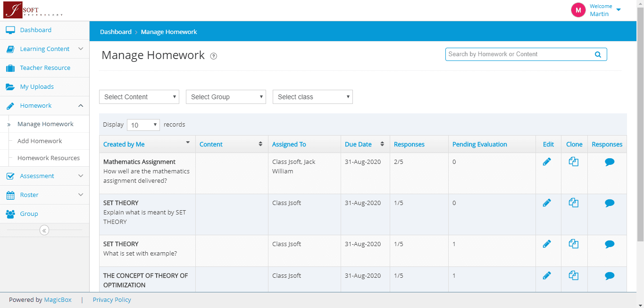Sort by the Content column arrows
644x308 pixels.
click(x=260, y=144)
